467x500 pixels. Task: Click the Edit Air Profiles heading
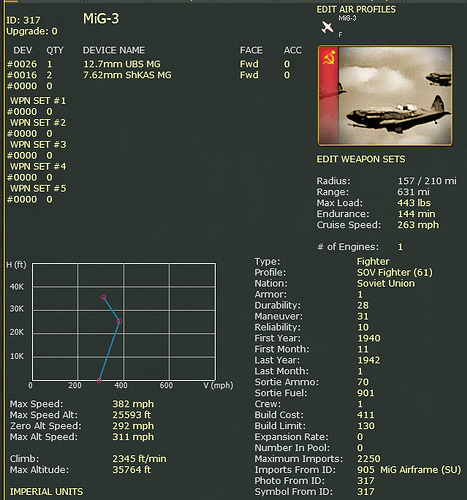(356, 9)
